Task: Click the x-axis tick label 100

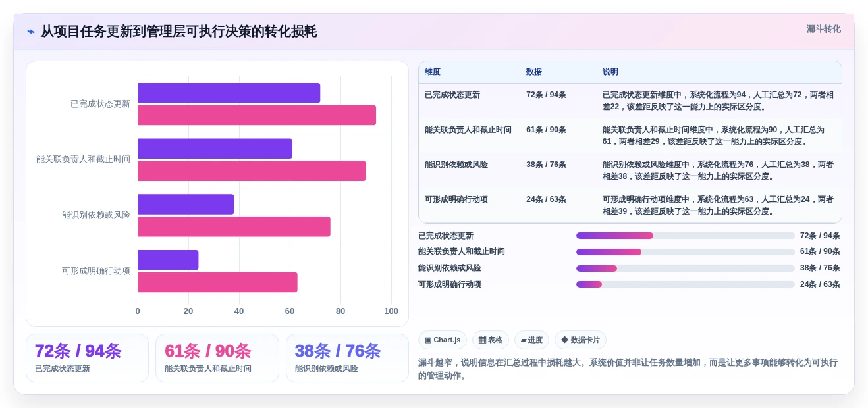Action: 391,311
